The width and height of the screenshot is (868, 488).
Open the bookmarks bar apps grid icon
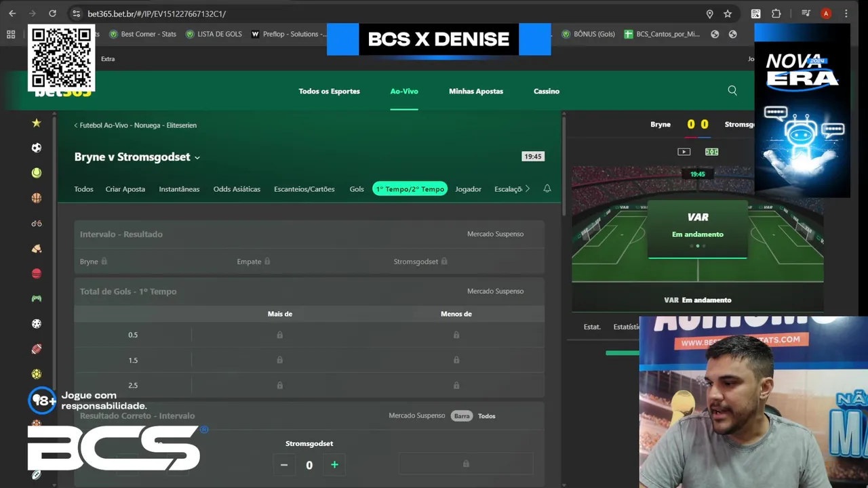11,34
